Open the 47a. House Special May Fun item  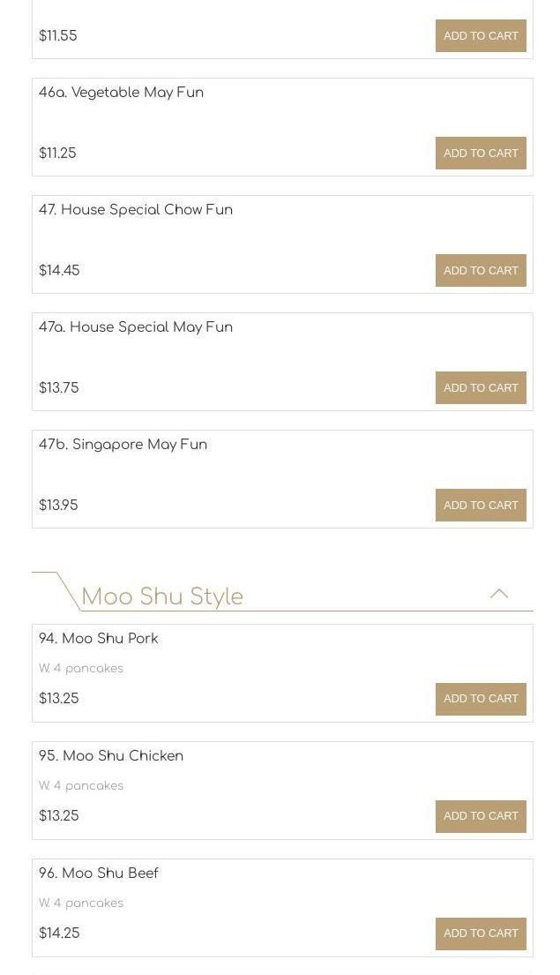click(136, 327)
